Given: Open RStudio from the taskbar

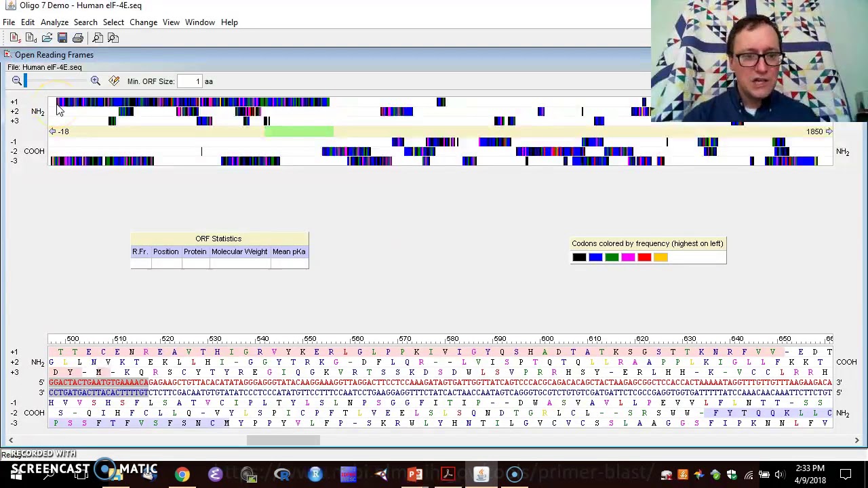Looking at the screenshot, I should click(x=315, y=474).
